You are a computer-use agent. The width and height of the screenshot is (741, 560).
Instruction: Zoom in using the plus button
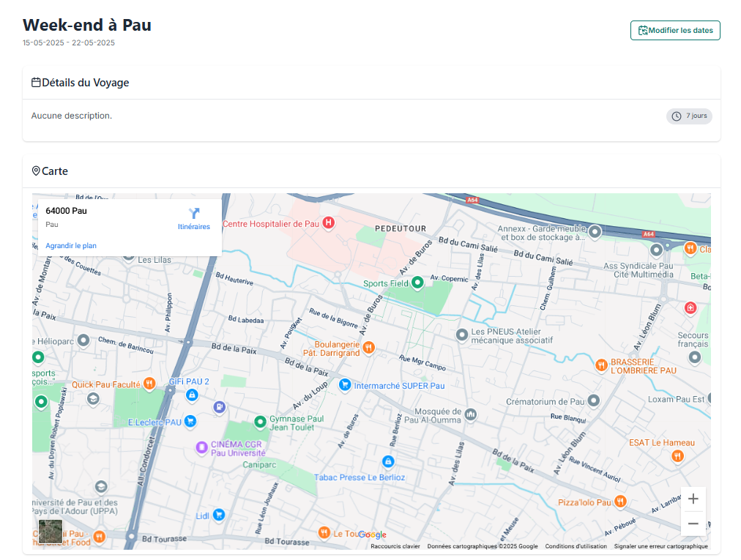[x=693, y=498]
